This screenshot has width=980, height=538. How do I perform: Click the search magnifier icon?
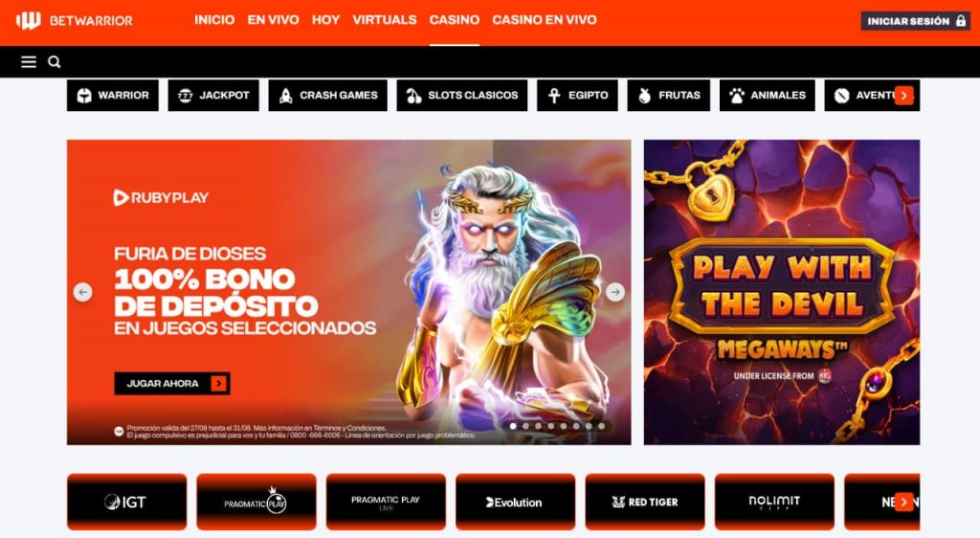55,62
